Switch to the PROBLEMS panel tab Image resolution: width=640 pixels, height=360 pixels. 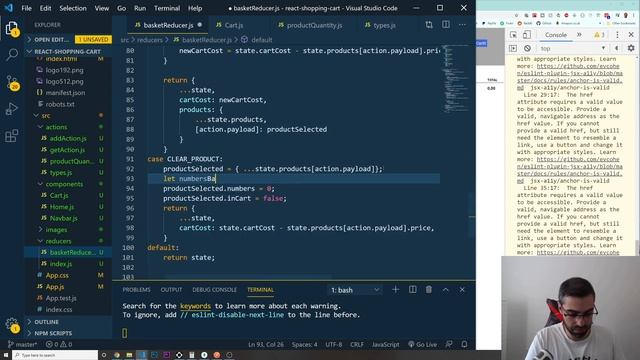tap(136, 290)
